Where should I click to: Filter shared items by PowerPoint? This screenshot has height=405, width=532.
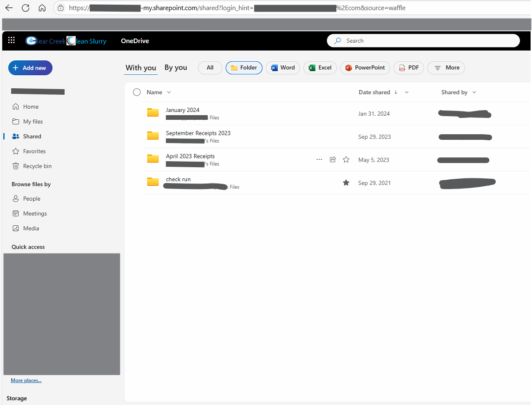(365, 67)
